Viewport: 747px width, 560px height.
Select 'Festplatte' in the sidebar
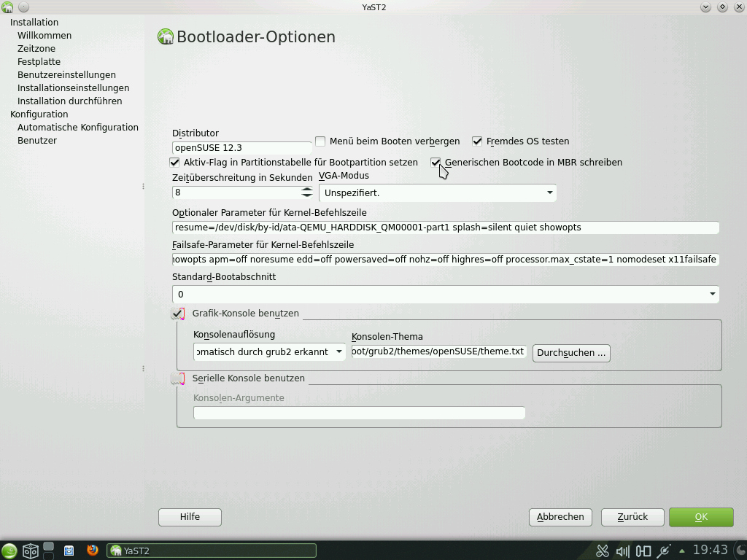(39, 62)
